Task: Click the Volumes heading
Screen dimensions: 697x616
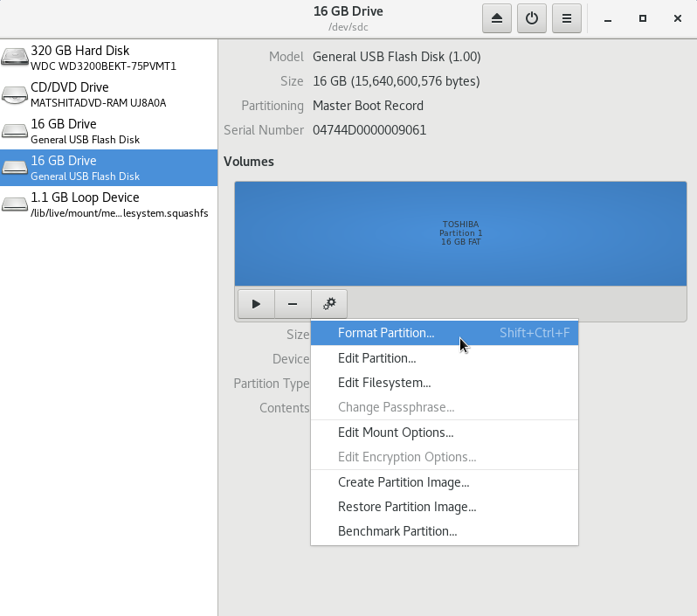Action: point(248,162)
